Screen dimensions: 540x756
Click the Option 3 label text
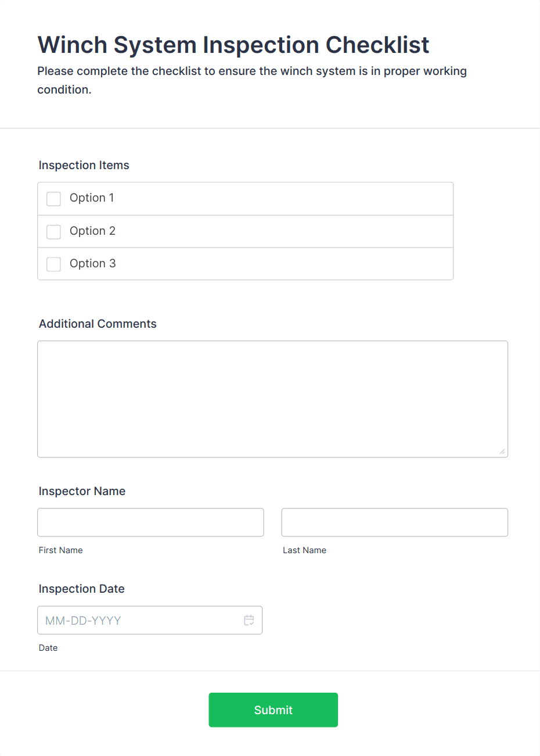(92, 264)
